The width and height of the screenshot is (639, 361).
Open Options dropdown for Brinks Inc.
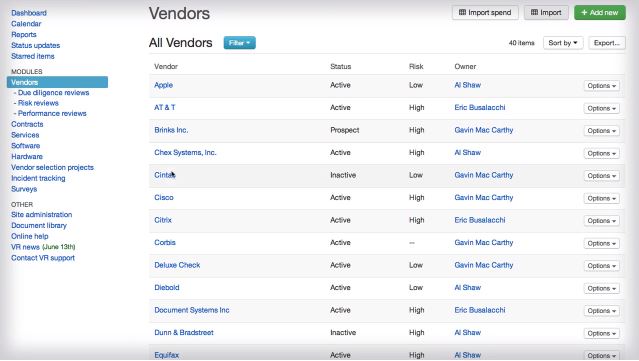tap(602, 131)
